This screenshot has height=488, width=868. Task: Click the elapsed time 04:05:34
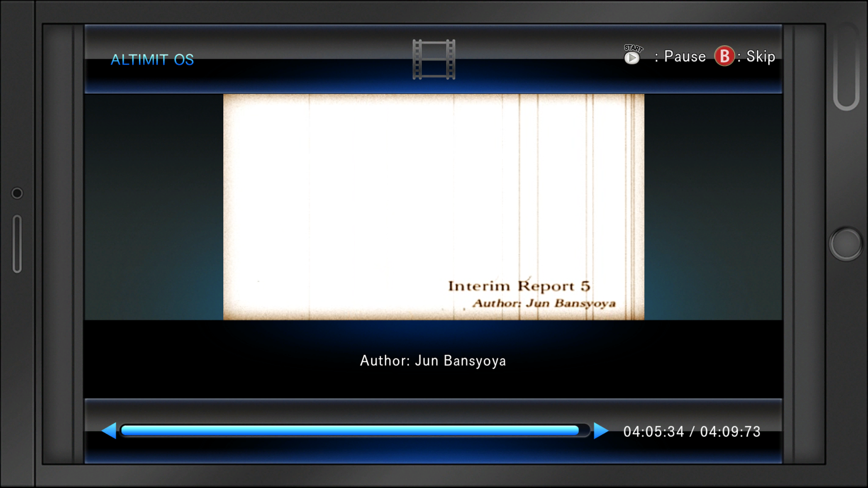[653, 432]
